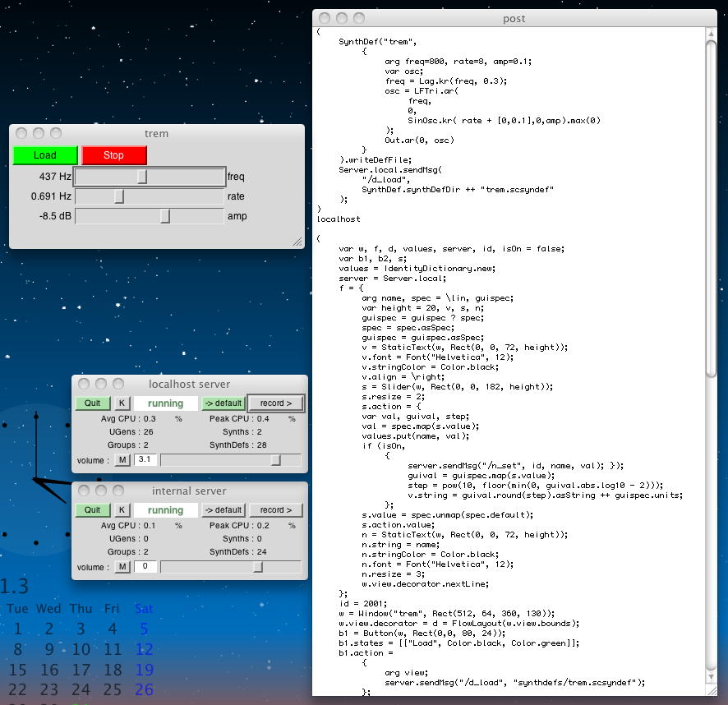Quit the internal server
This screenshot has width=728, height=705.
point(92,510)
